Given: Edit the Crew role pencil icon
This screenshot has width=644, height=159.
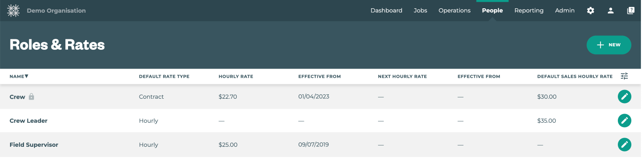Looking at the screenshot, I should click(624, 97).
